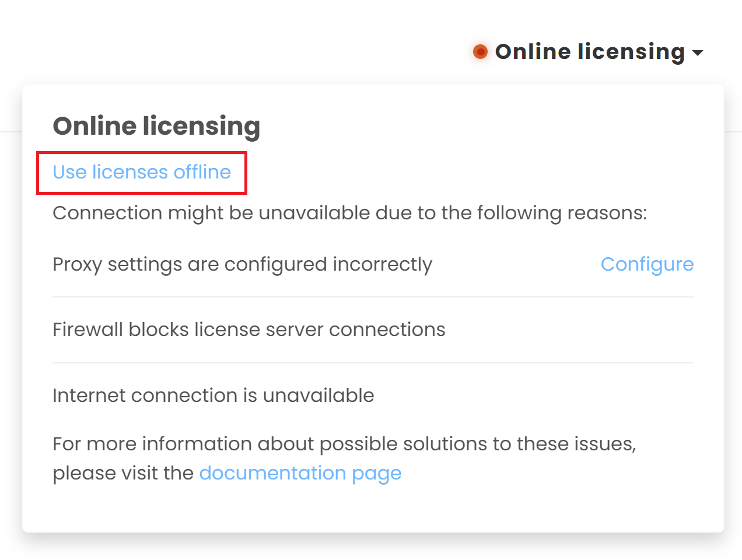Select the internet connection unavailable item
The image size is (742, 560).
213,395
